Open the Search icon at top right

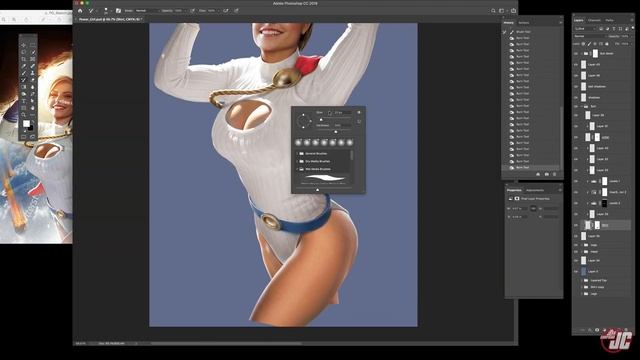point(493,11)
